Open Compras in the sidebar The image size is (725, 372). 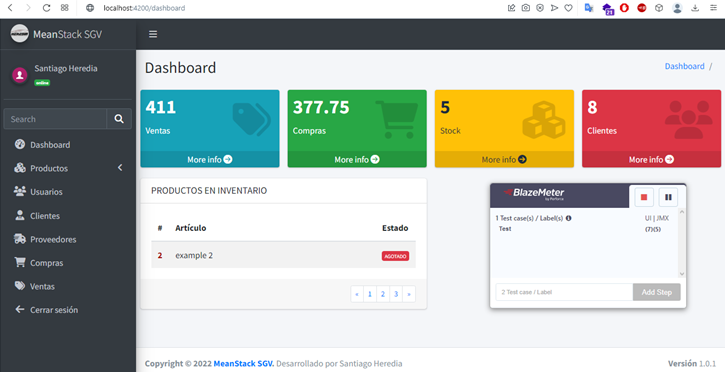(x=68, y=263)
